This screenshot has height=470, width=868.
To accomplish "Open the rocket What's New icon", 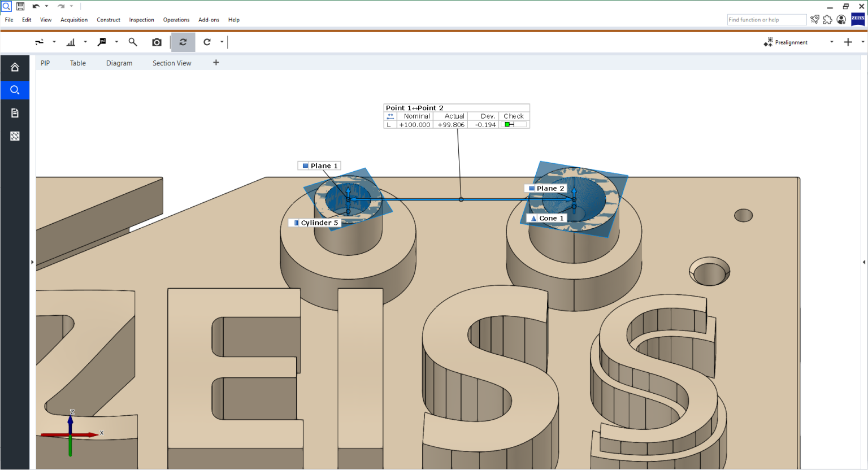I will [814, 19].
